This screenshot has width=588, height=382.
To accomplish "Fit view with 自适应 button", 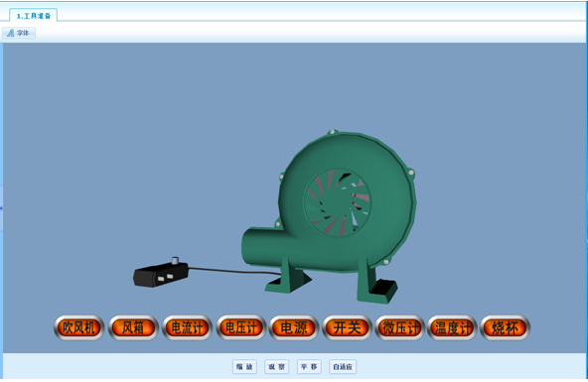I will tap(343, 367).
